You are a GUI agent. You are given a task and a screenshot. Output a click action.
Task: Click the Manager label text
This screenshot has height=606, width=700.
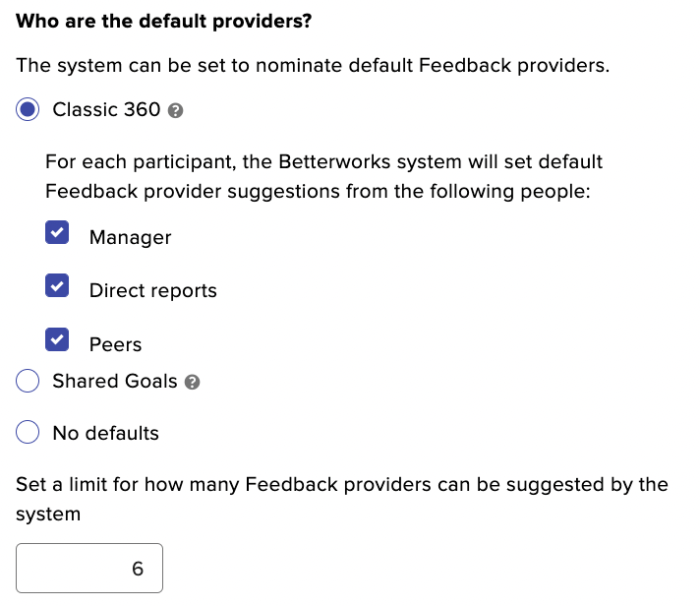coord(131,237)
